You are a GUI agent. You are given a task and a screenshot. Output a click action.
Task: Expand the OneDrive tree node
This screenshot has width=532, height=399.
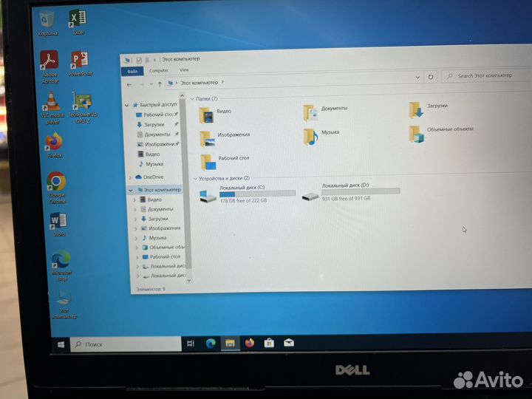coord(130,177)
